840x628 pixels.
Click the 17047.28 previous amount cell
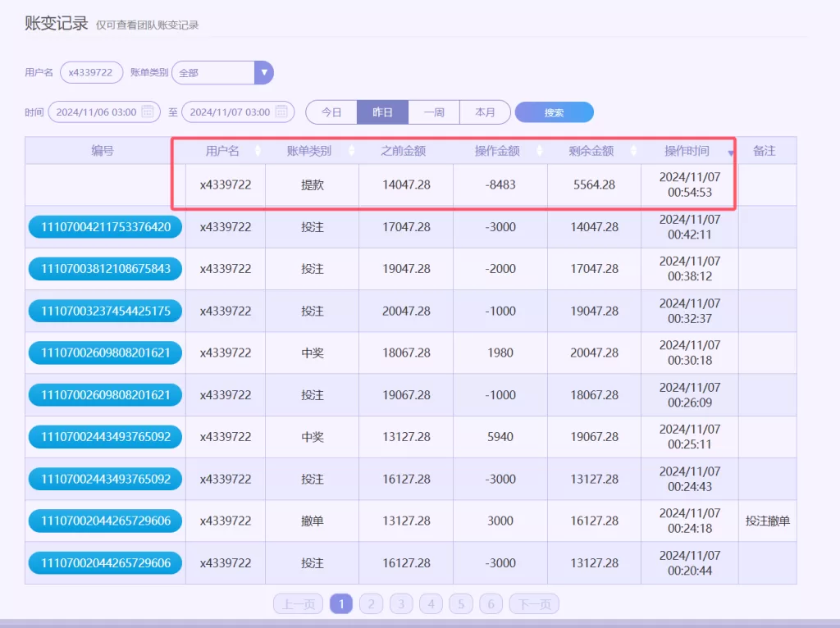pyautogui.click(x=406, y=227)
